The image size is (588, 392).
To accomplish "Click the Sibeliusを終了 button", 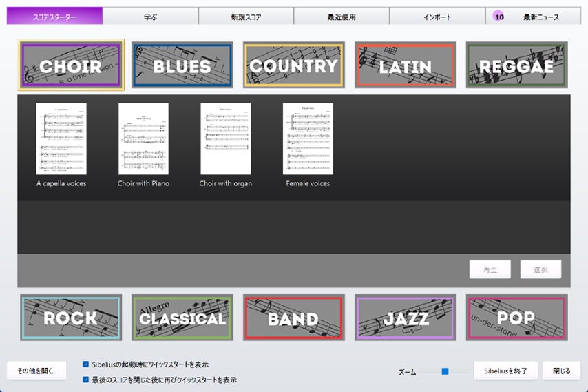I will click(x=505, y=371).
